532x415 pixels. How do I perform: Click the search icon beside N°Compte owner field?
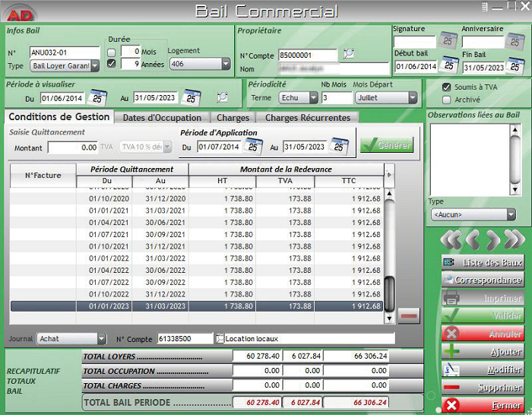pos(348,54)
